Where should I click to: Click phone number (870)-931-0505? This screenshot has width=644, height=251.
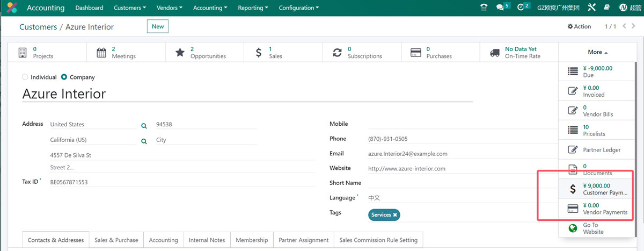coord(388,139)
